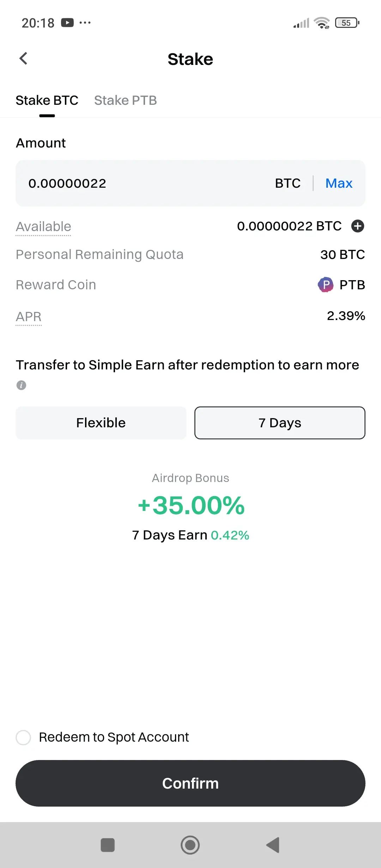Tap the PTB reward coin logo

click(326, 285)
